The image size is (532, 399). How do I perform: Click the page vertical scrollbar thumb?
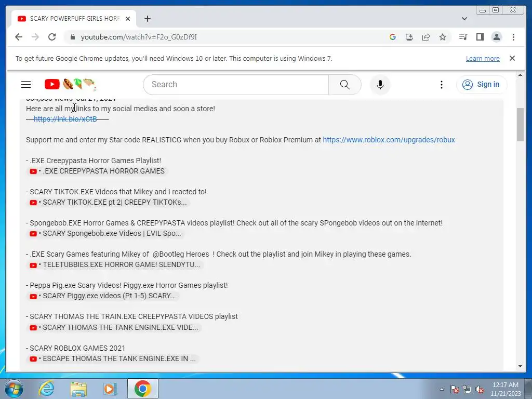(520, 125)
